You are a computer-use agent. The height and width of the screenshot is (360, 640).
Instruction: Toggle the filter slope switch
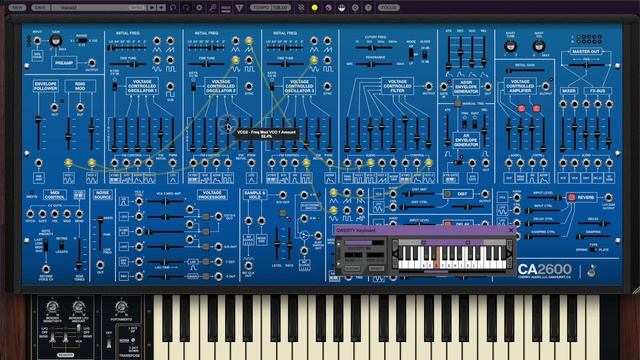(425, 53)
